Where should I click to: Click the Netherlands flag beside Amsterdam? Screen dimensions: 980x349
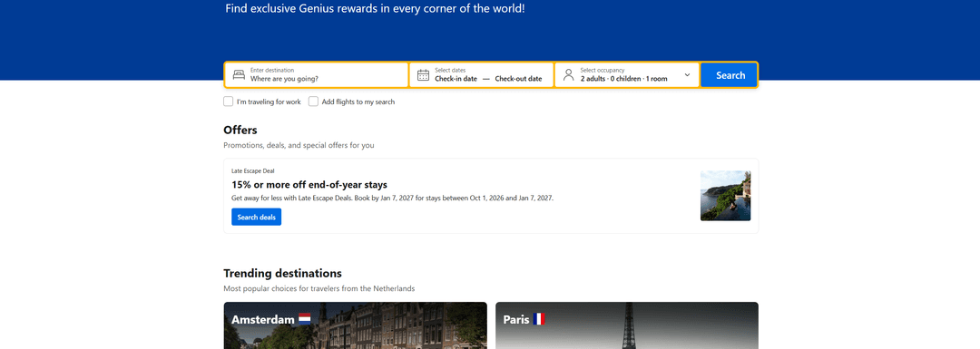(x=304, y=319)
